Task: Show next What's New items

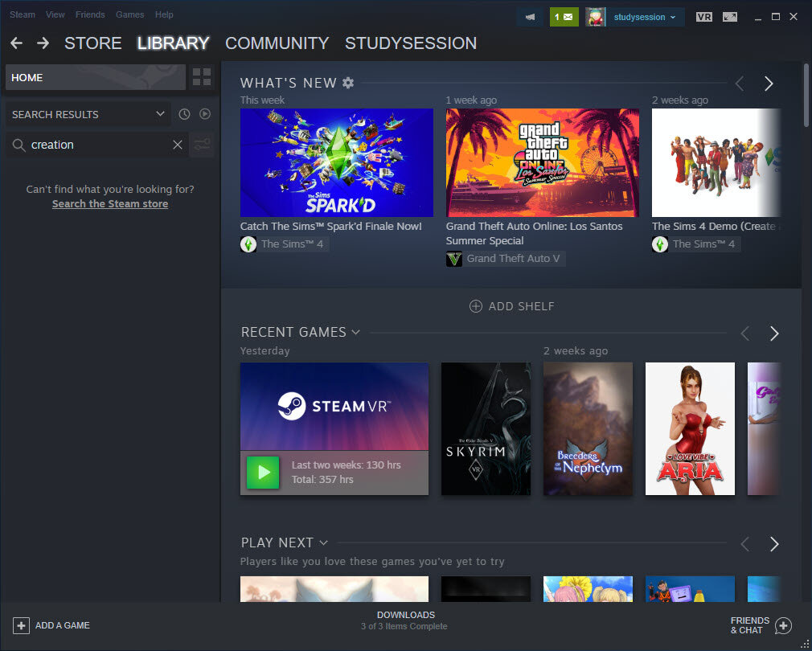Action: click(769, 84)
